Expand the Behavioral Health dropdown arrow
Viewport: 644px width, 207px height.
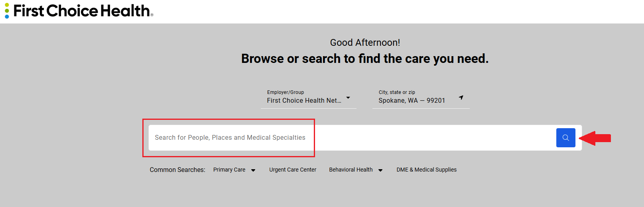(380, 170)
